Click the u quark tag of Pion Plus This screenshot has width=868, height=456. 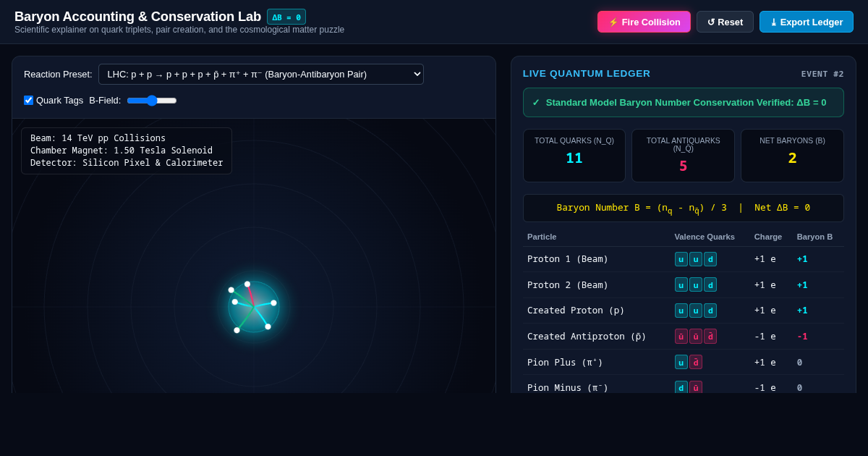point(681,362)
